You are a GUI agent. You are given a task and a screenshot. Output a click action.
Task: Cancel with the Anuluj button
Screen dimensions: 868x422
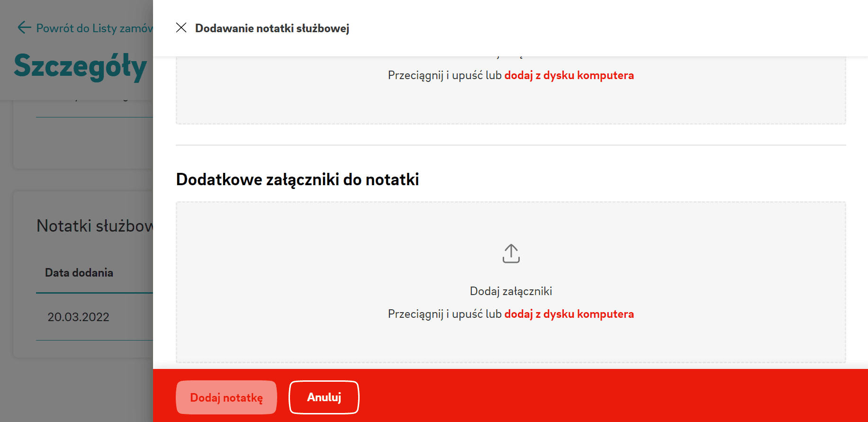point(324,397)
